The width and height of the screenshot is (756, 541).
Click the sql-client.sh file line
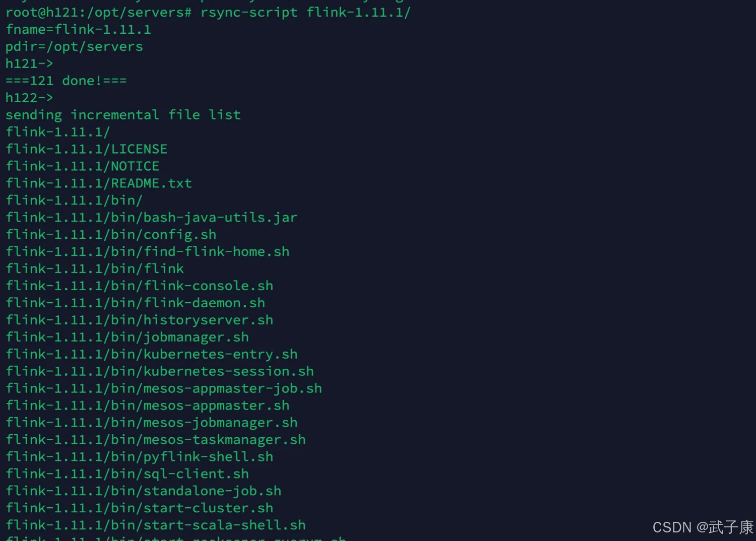(127, 474)
